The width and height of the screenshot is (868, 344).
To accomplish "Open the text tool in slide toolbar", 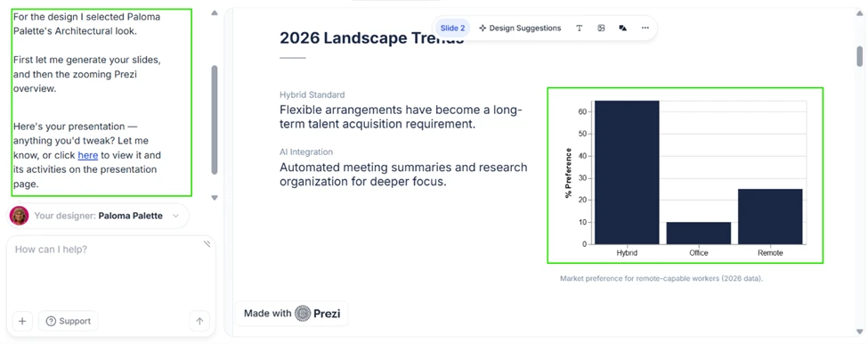I will [x=579, y=29].
